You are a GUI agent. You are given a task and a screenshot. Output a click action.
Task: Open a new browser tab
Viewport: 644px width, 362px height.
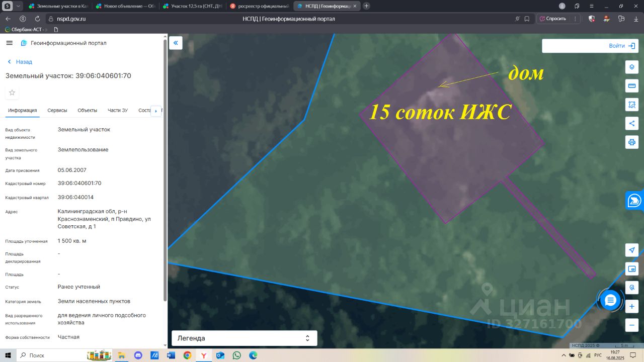[366, 6]
